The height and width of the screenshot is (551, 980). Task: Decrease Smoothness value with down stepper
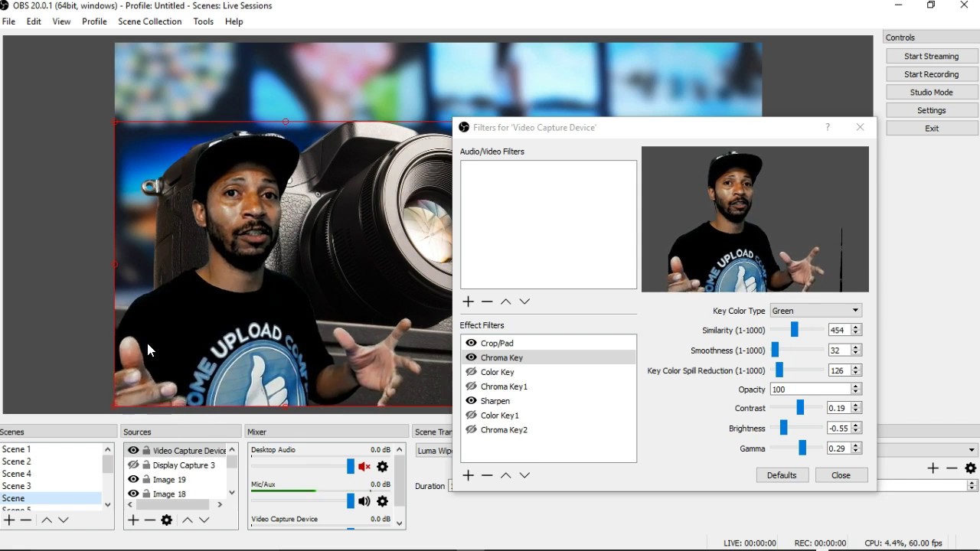pos(856,354)
